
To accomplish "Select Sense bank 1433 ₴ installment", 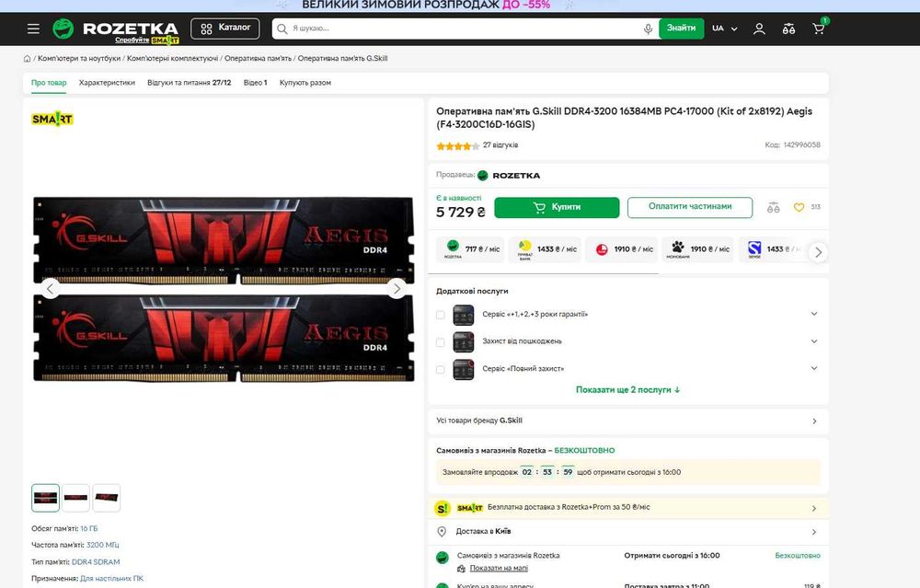I will click(772, 249).
